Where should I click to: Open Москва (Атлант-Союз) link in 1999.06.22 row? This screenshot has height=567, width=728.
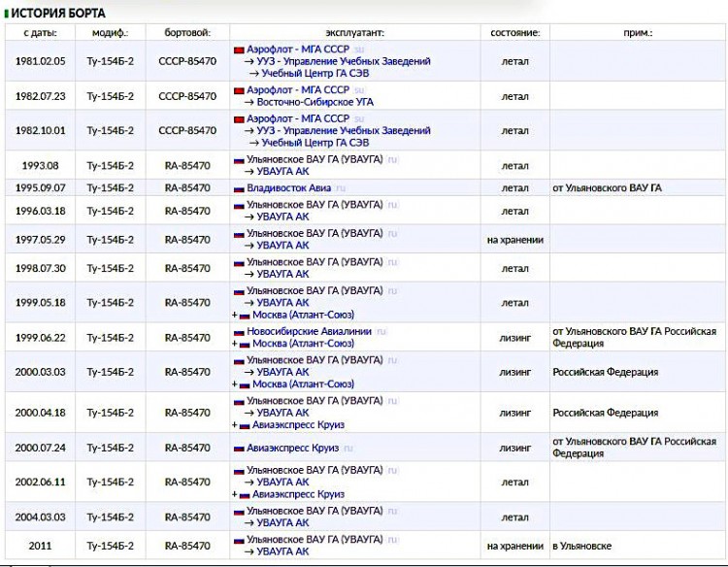click(x=303, y=344)
